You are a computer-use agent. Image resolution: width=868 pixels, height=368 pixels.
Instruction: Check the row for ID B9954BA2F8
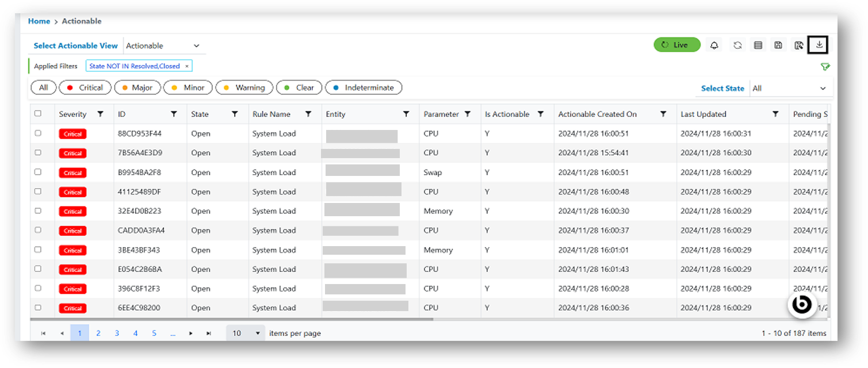point(38,172)
